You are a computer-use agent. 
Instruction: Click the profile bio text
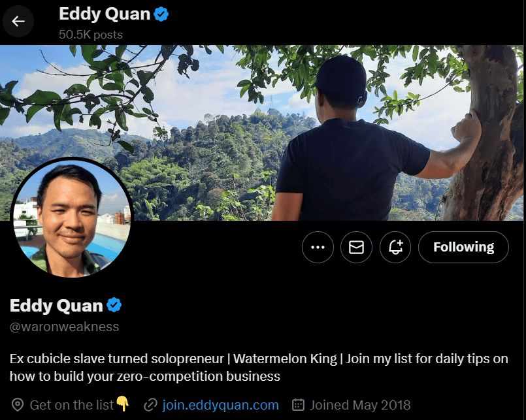click(259, 367)
